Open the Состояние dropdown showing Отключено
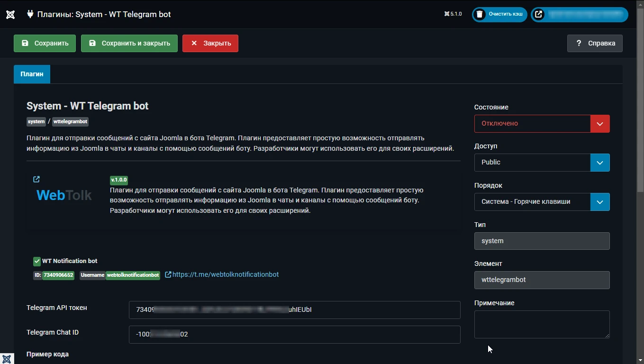This screenshot has width=644, height=364. (x=600, y=124)
